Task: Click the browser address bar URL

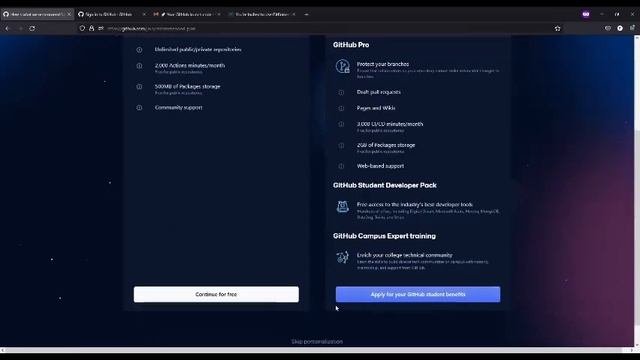Action: [151, 29]
